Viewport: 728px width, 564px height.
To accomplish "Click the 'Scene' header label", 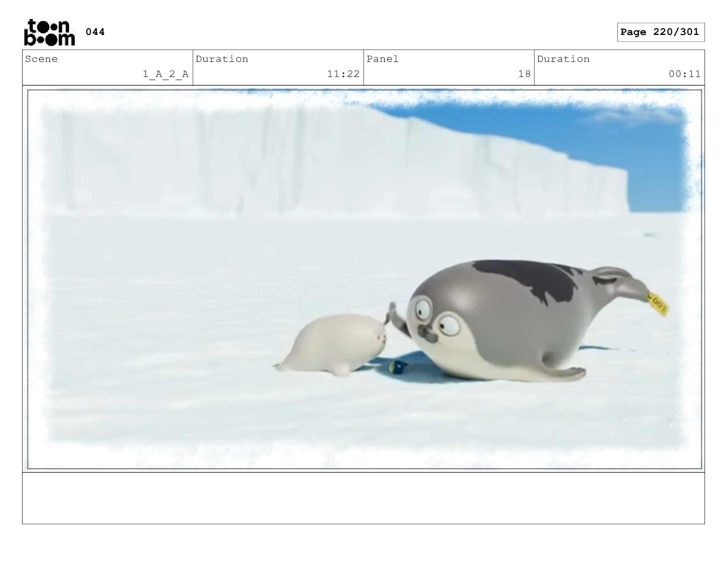I will pos(42,59).
